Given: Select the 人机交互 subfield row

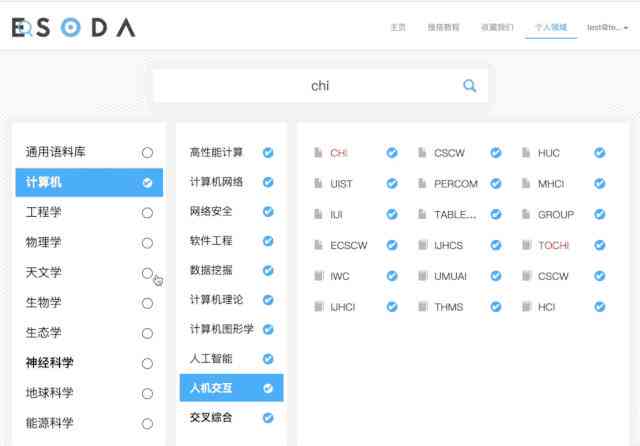Looking at the screenshot, I should point(231,388).
